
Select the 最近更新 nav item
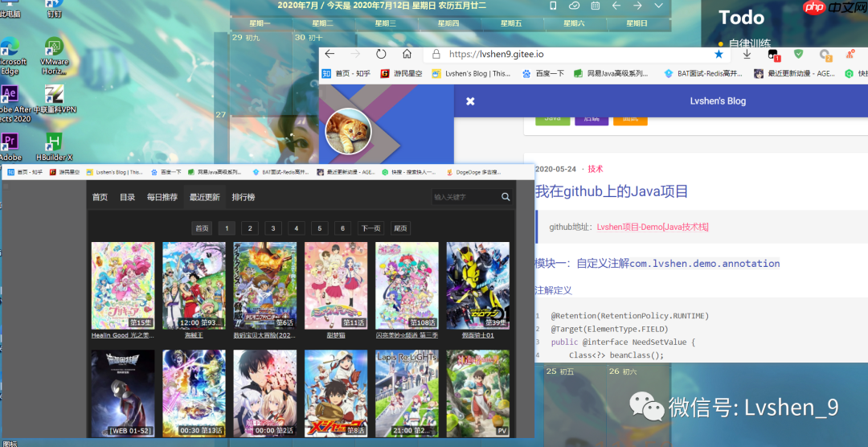tap(205, 197)
